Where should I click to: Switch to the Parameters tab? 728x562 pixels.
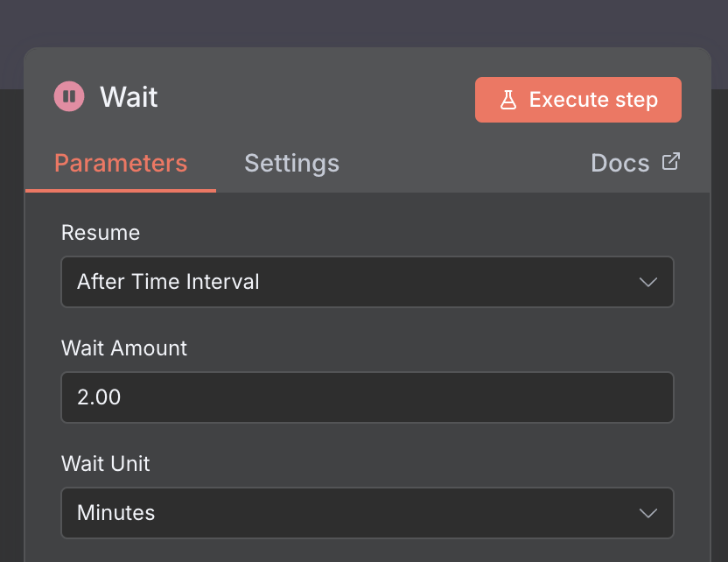click(x=121, y=163)
